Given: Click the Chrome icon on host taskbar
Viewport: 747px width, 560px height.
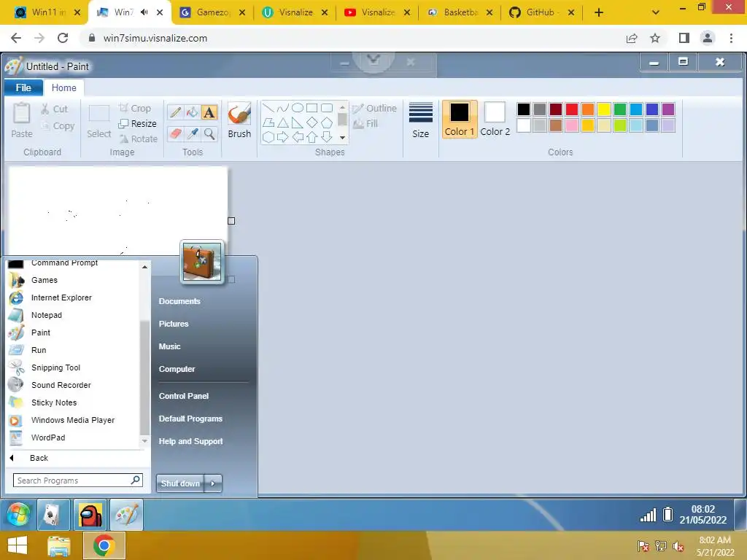Looking at the screenshot, I should coord(104,546).
